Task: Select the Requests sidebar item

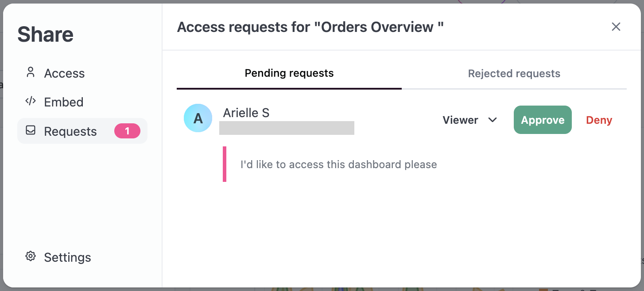Action: click(82, 131)
